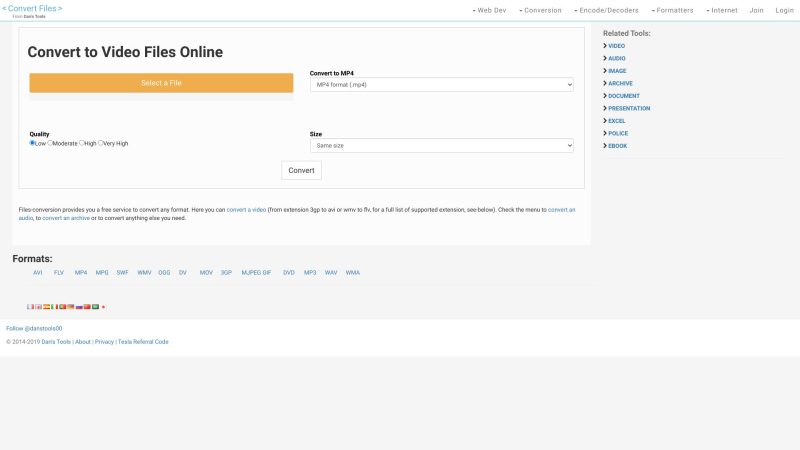Open the Encode/Decoders menu
The width and height of the screenshot is (800, 450).
606,10
